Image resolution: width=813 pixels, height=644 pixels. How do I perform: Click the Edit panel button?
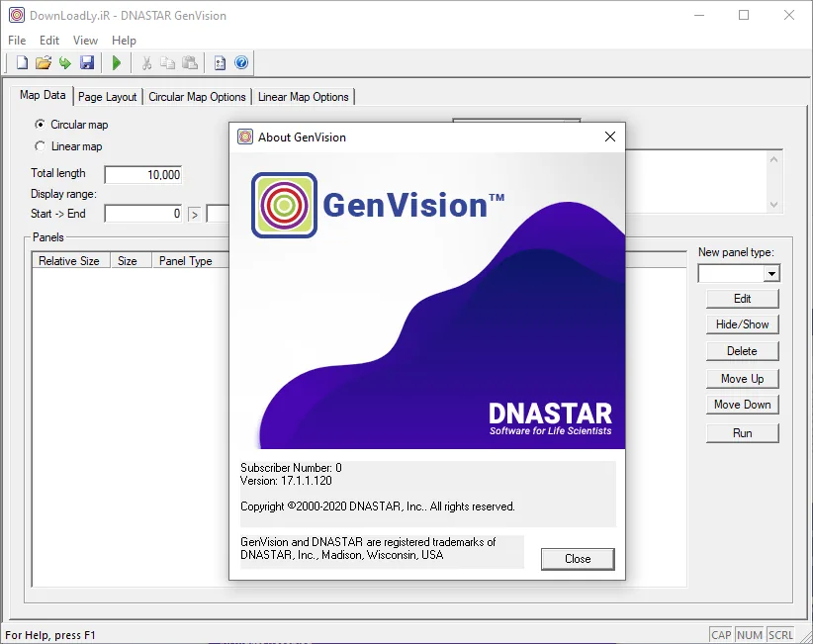point(743,299)
